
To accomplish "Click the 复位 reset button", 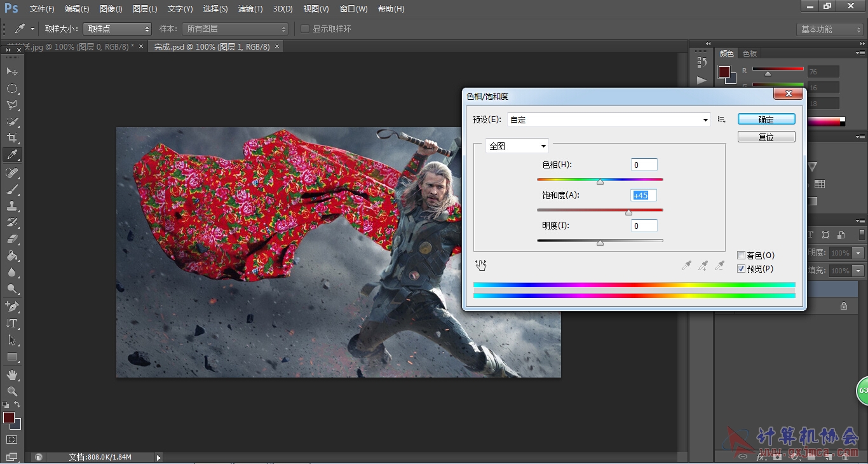I will tap(766, 137).
